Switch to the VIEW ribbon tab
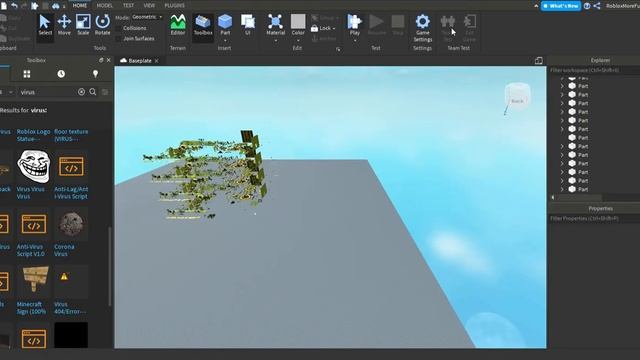640x360 pixels. [149, 5]
